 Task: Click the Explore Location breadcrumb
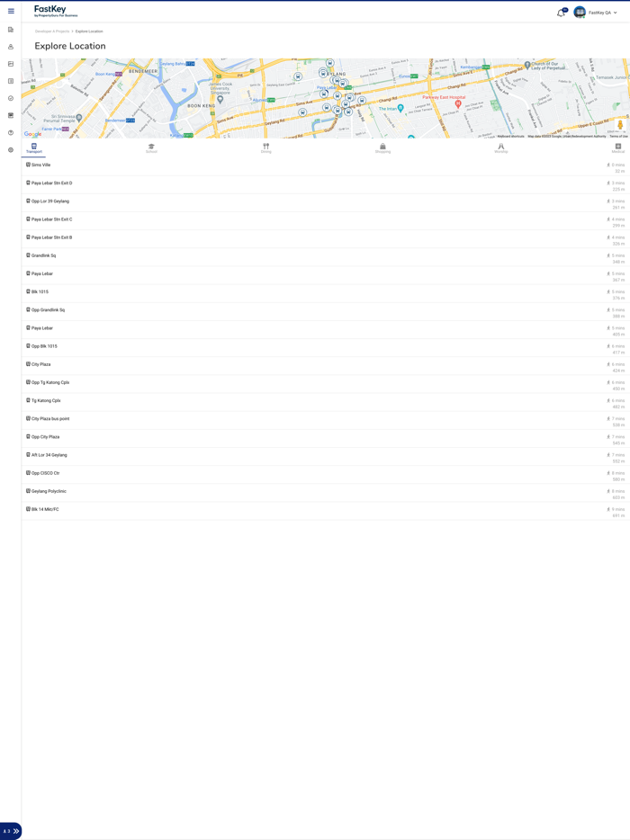[x=89, y=31]
